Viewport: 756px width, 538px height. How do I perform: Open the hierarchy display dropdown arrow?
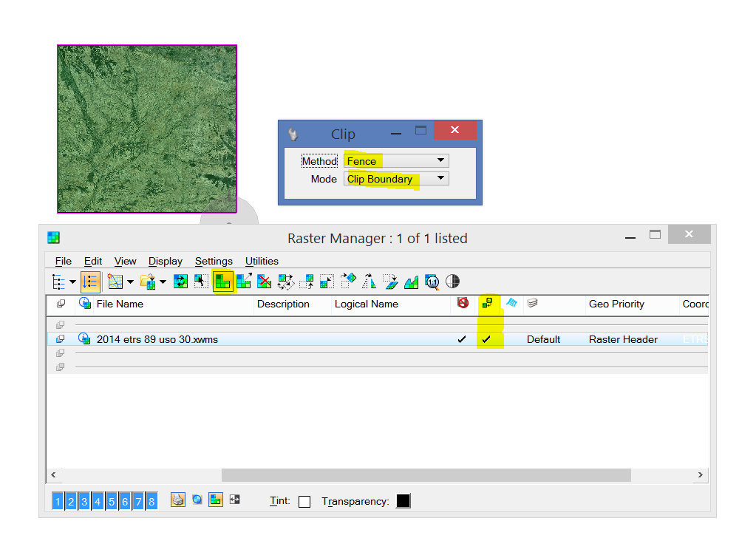[x=72, y=282]
